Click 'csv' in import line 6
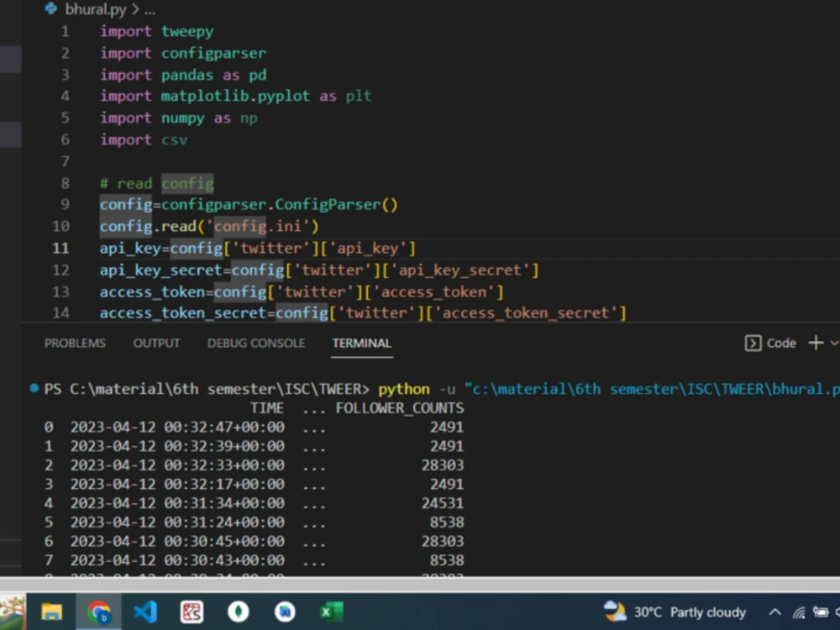This screenshot has width=840, height=630. 174,140
